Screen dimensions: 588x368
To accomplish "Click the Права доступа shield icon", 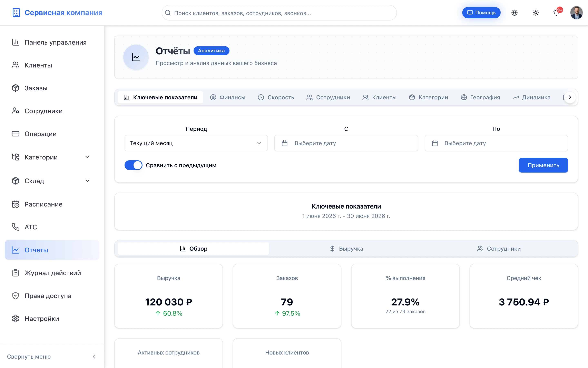I will coord(16,295).
